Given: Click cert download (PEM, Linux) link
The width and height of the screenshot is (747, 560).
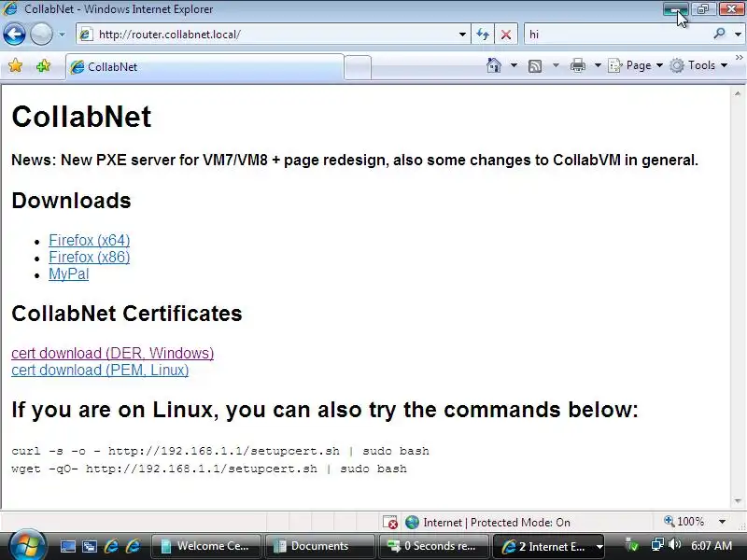Looking at the screenshot, I should 100,370.
